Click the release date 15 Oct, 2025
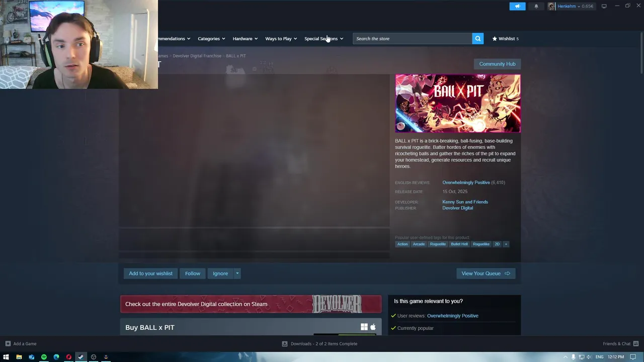Image resolution: width=644 pixels, height=362 pixels. coord(455,192)
